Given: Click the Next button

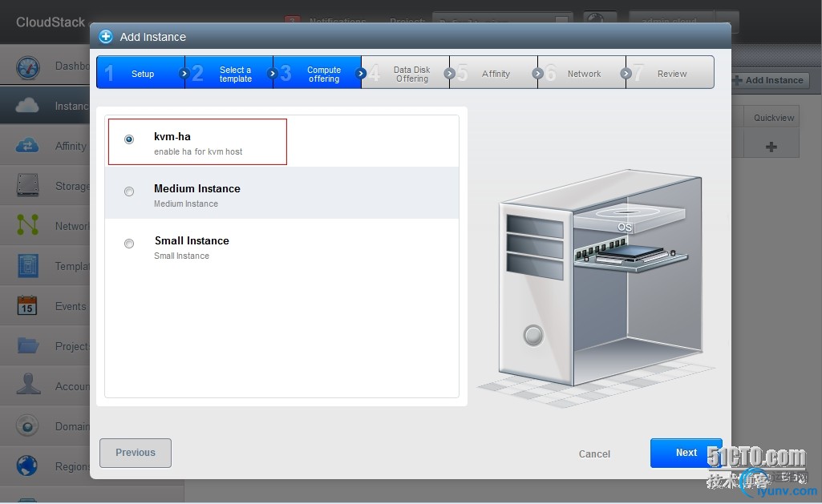Looking at the screenshot, I should pyautogui.click(x=686, y=453).
